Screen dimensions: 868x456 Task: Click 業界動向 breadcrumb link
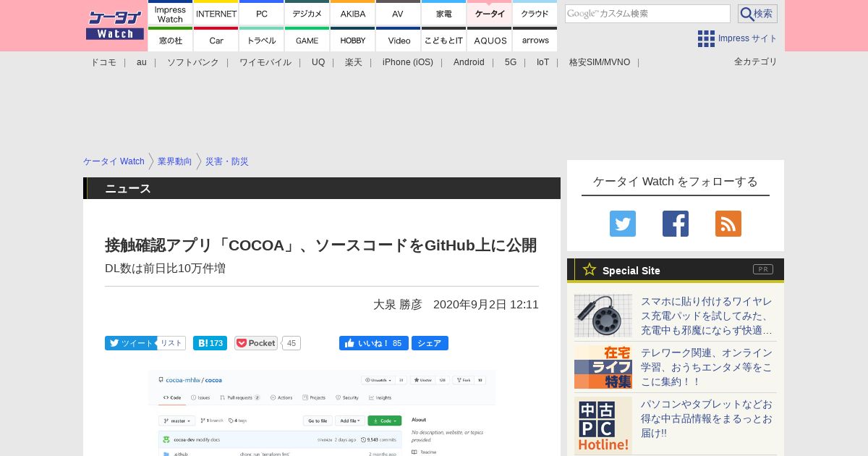coord(175,161)
